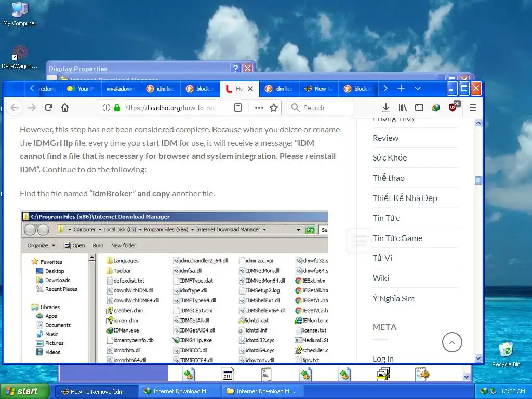This screenshot has width=532, height=399.
Task: Switch to IDM program taskbar button
Action: tap(180, 392)
